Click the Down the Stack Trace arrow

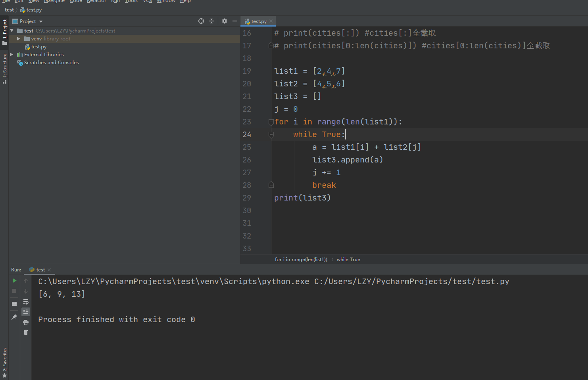(26, 291)
